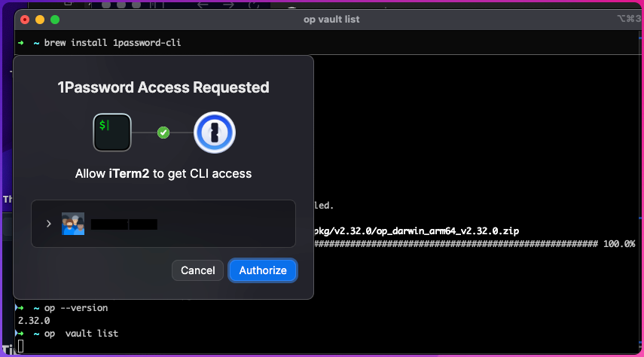Viewport: 644px width, 357px height.
Task: Authorize iTerm2 CLI access
Action: [x=263, y=270]
